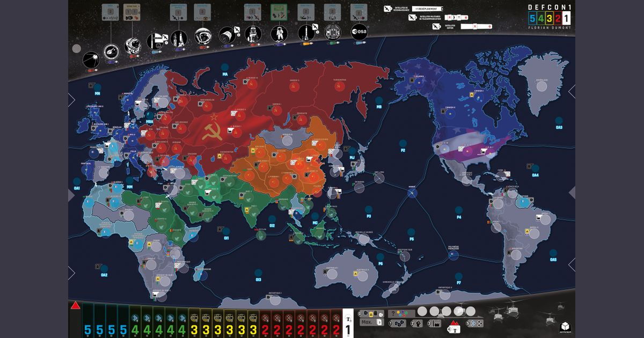Viewport: 644px width, 338px height.
Task: Click the MN sea zone marker
Action: point(98,88)
